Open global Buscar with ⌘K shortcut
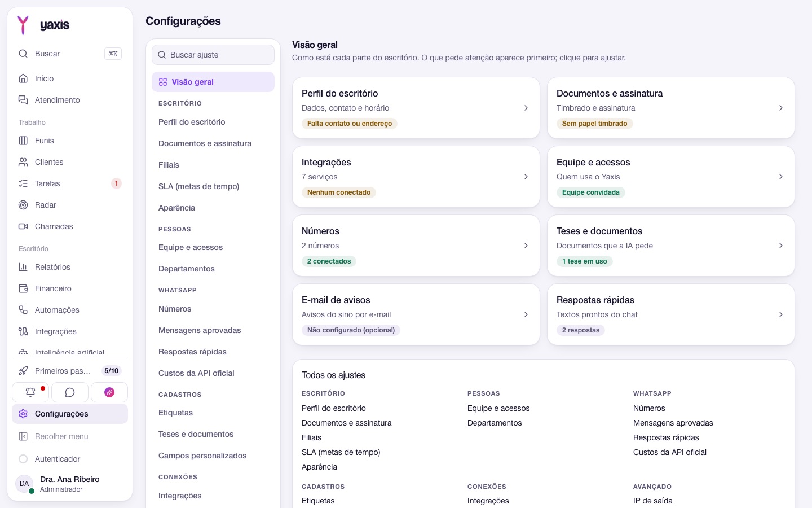The image size is (812, 508). pyautogui.click(x=70, y=54)
